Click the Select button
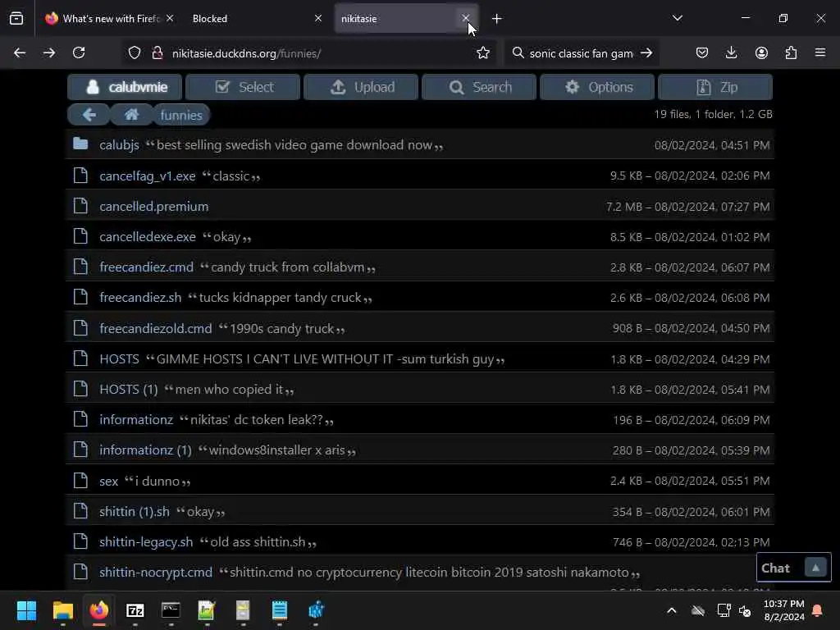The image size is (840, 630). click(x=243, y=87)
